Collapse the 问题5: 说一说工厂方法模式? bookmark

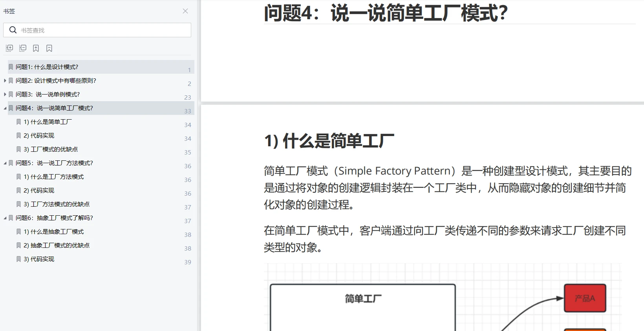point(5,163)
